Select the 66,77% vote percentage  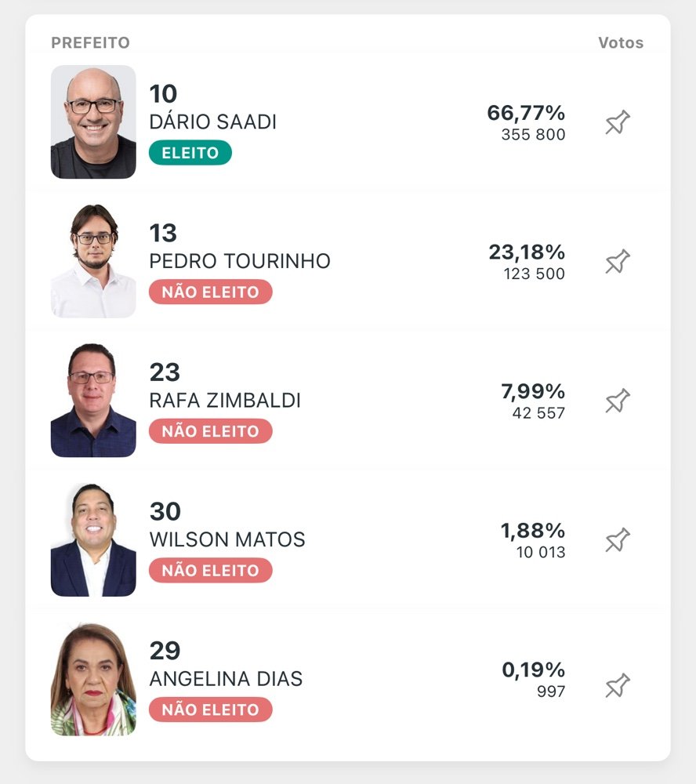point(526,113)
